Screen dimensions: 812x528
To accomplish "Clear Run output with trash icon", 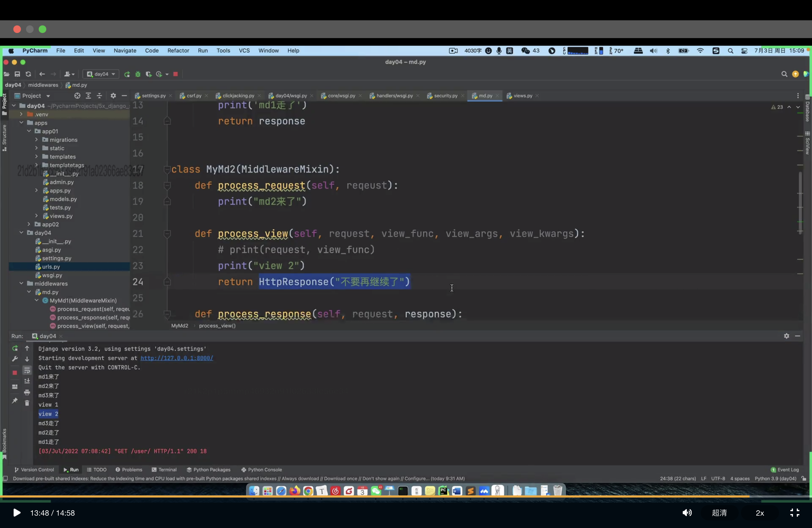I will (x=27, y=403).
